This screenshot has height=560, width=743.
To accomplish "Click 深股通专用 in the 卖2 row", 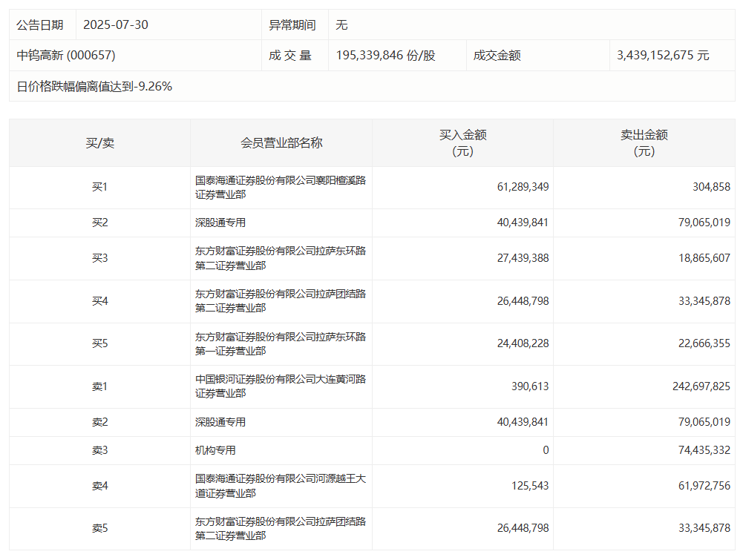I will pyautogui.click(x=220, y=422).
